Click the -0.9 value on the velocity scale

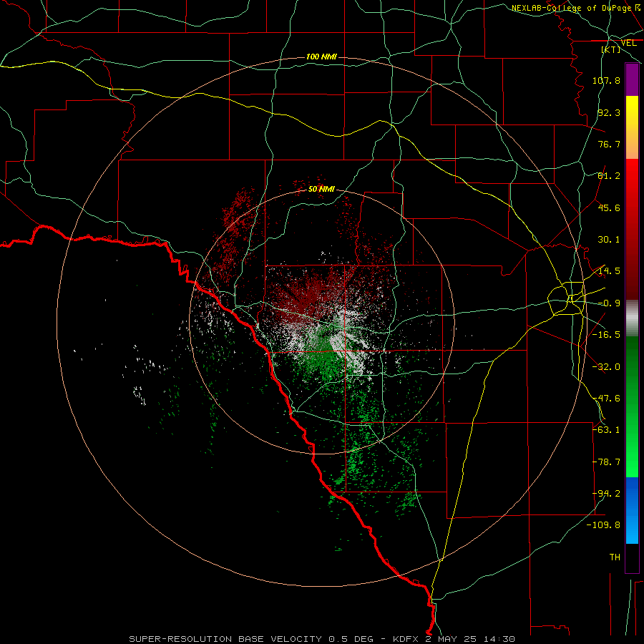coord(609,303)
